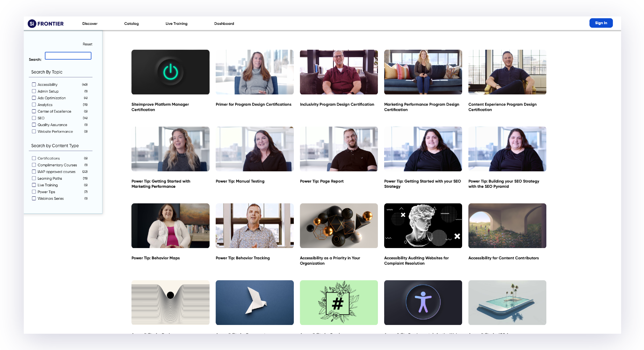Select the Certifications content type checkbox

(34, 158)
